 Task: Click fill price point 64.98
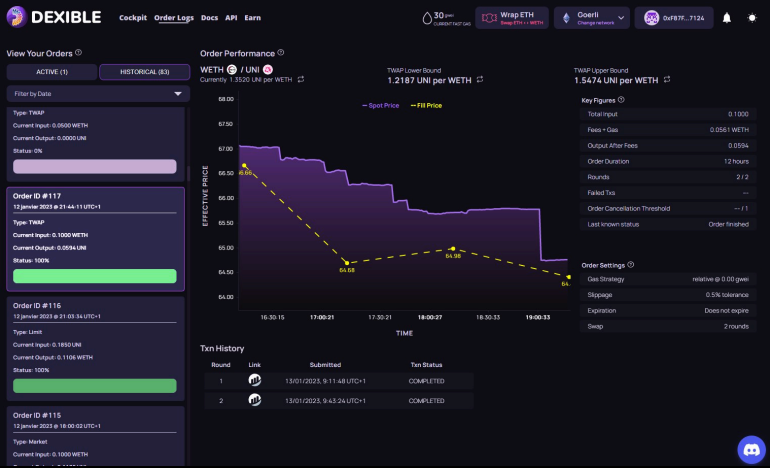click(x=453, y=249)
